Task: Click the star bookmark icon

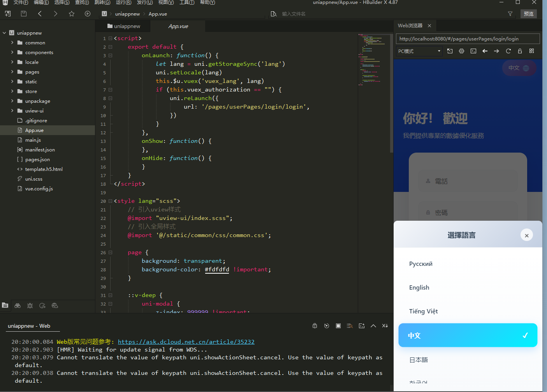Action: [72, 14]
